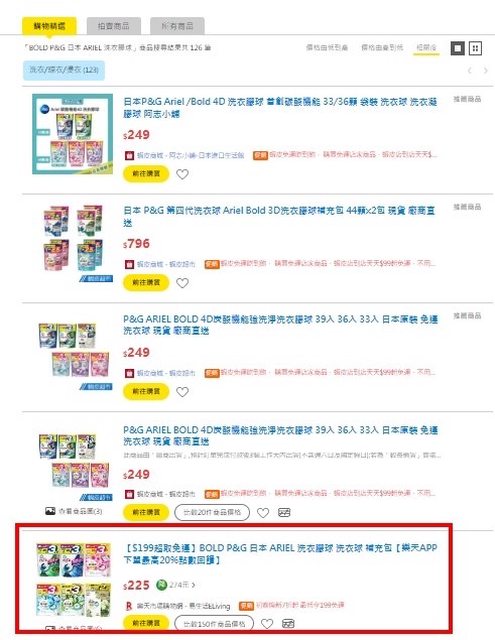The width and height of the screenshot is (495, 640).
Task: Click the Rakuten R store icon
Action: coord(129,606)
